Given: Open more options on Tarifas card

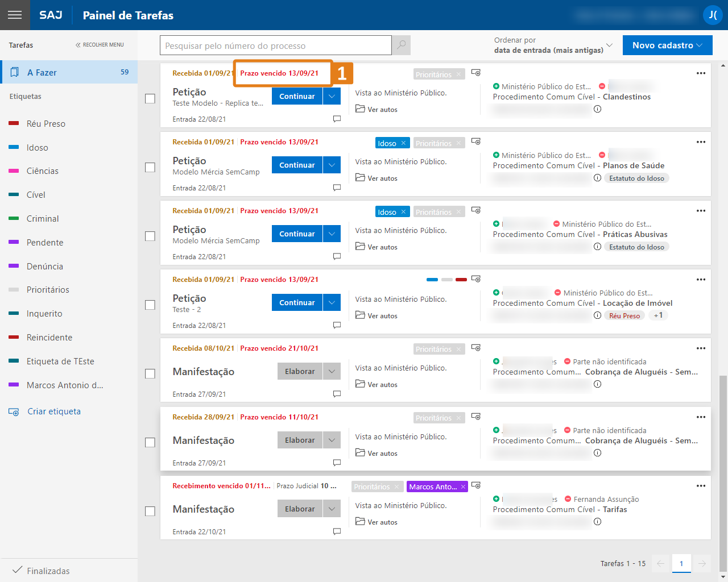Looking at the screenshot, I should [x=701, y=486].
